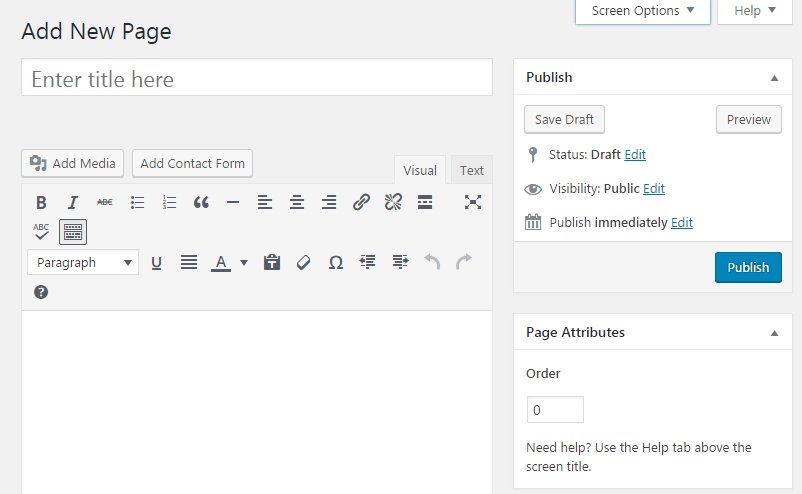The width and height of the screenshot is (802, 494).
Task: Click the Preview button
Action: coord(749,119)
